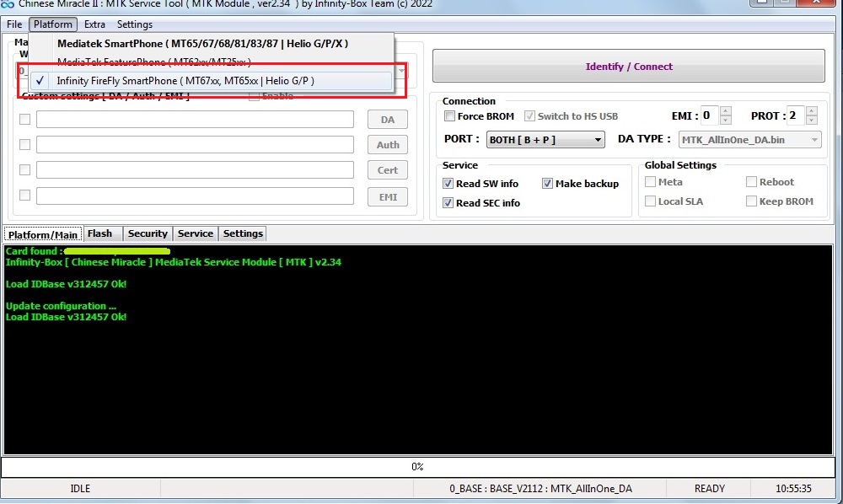Click the EMI file button
Viewport: 843px width, 504px height.
tap(388, 197)
